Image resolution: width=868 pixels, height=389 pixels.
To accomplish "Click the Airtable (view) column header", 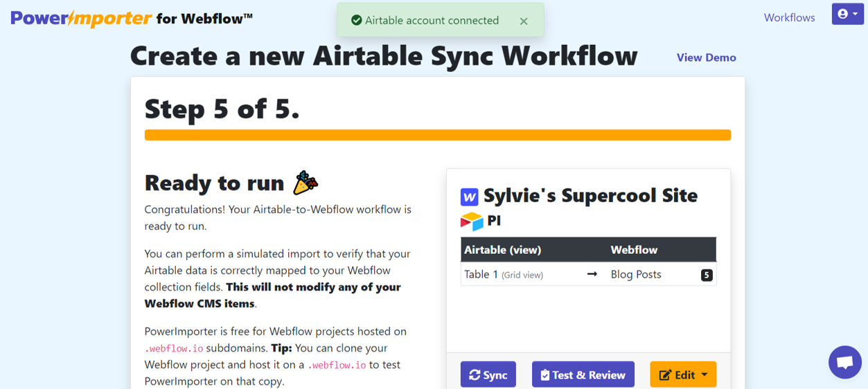I will point(503,250).
